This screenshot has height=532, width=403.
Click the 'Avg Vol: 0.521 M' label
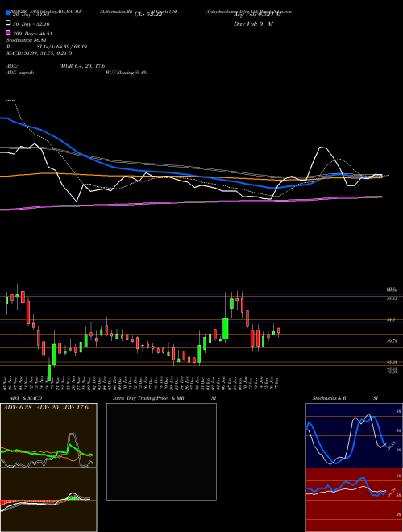click(x=257, y=15)
